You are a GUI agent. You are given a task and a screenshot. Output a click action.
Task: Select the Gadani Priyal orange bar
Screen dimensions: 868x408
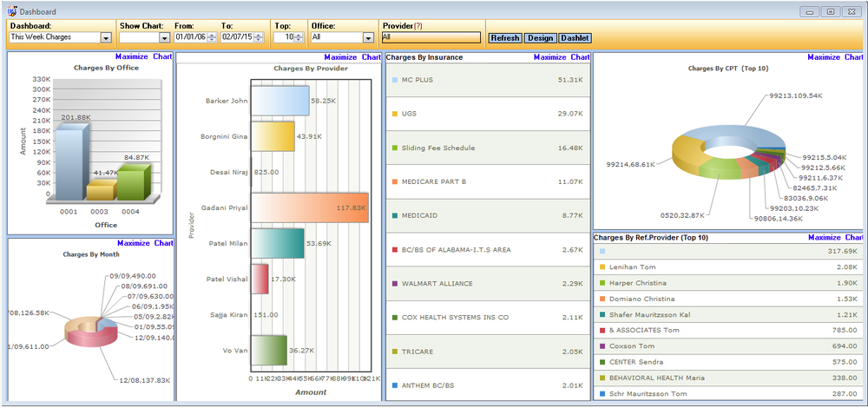309,207
